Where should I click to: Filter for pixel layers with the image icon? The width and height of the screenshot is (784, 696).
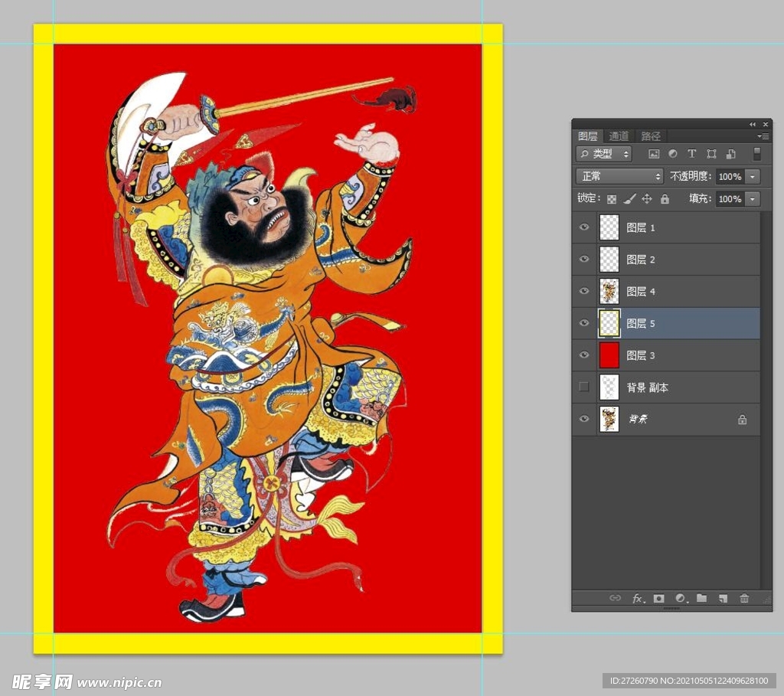(x=654, y=154)
